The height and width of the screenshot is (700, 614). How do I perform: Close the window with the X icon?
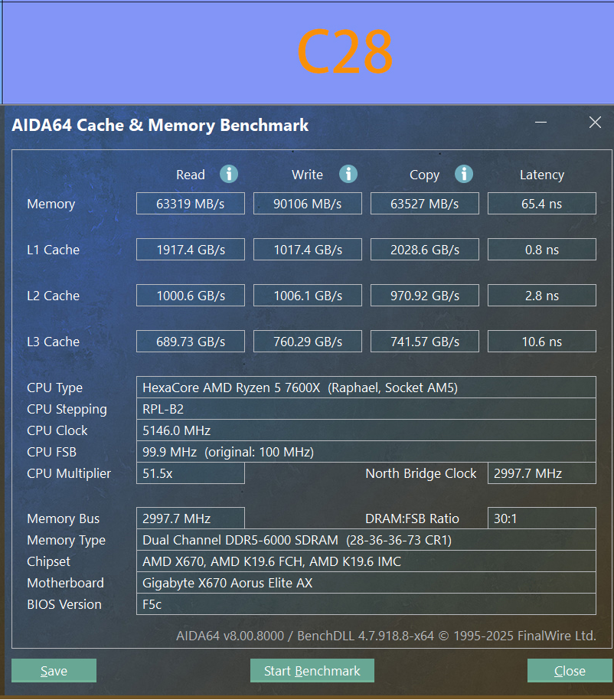[595, 122]
